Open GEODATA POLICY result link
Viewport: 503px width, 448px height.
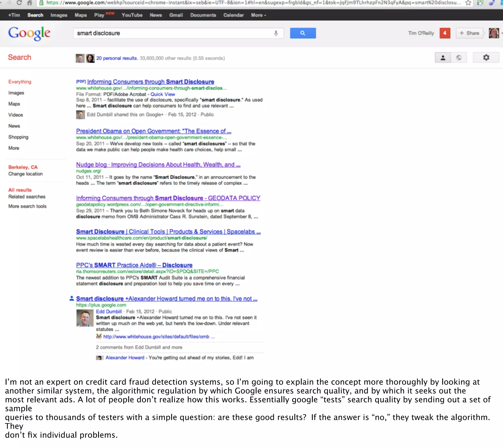point(168,198)
